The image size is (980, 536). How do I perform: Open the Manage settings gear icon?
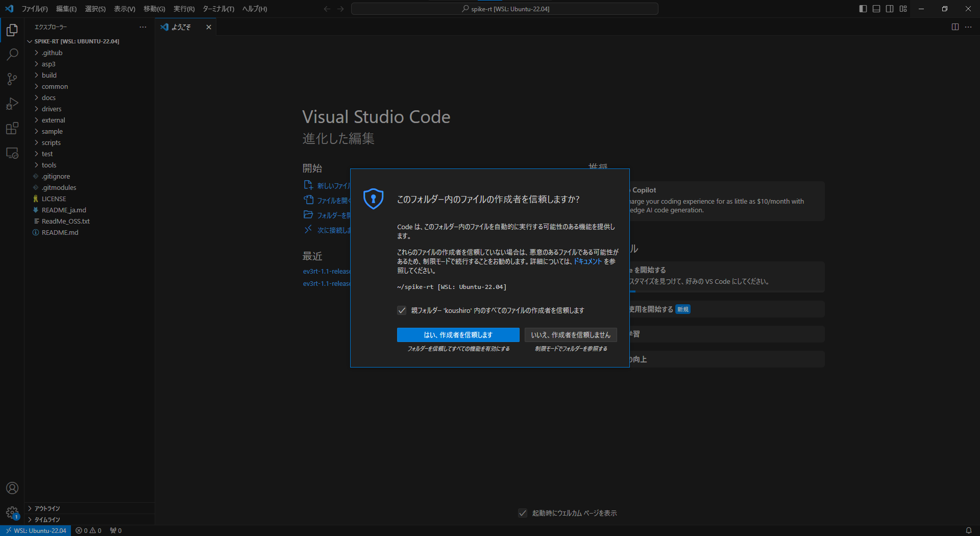click(x=12, y=513)
